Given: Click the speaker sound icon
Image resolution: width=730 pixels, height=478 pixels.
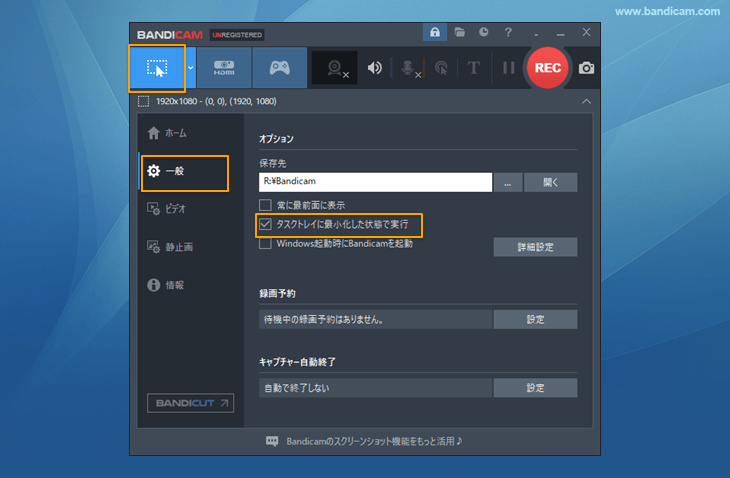Looking at the screenshot, I should [374, 68].
